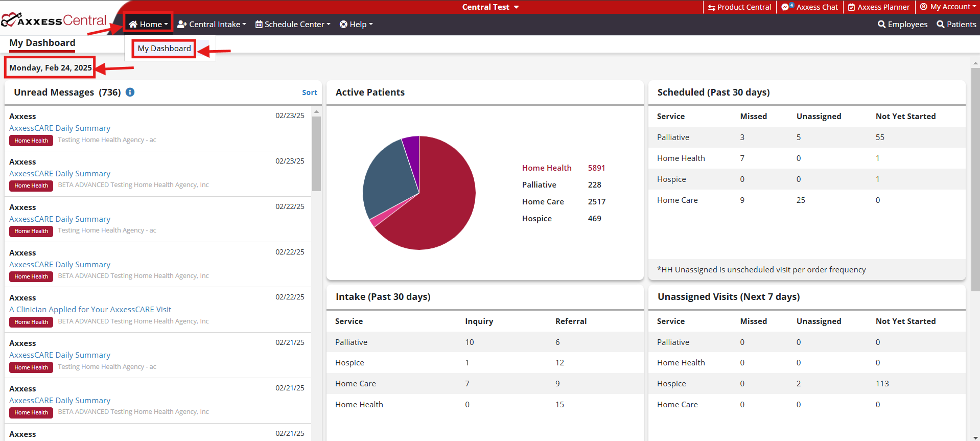
Task: Open 02/23/25 BETA ADVANCED AxxessCARE Daily Summary
Action: click(60, 174)
